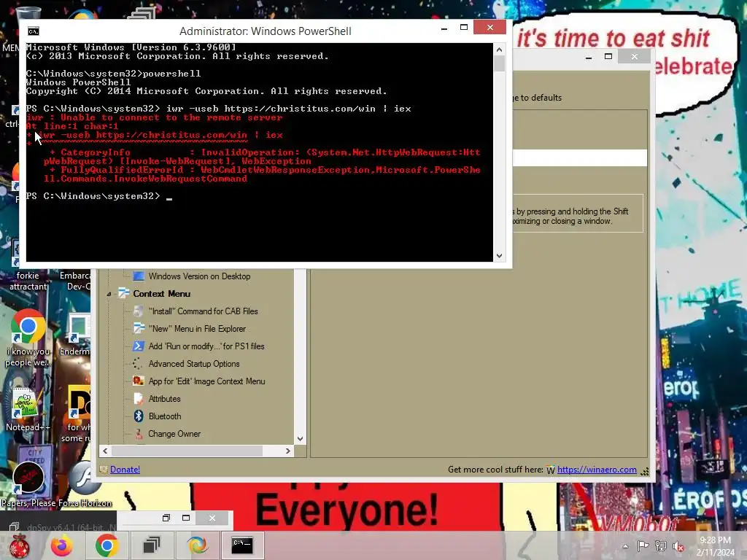Viewport: 747px width, 560px height.
Task: Select the Attributes tweak
Action: click(x=164, y=399)
